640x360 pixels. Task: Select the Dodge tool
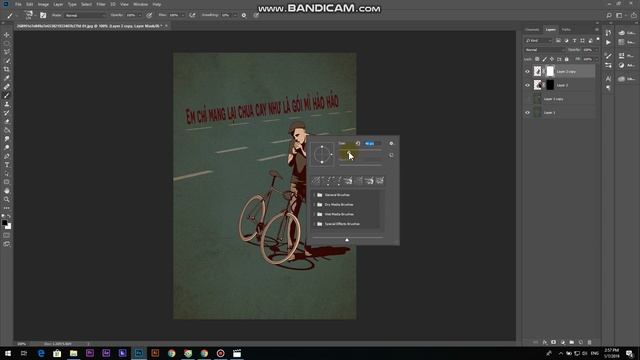tap(7, 147)
